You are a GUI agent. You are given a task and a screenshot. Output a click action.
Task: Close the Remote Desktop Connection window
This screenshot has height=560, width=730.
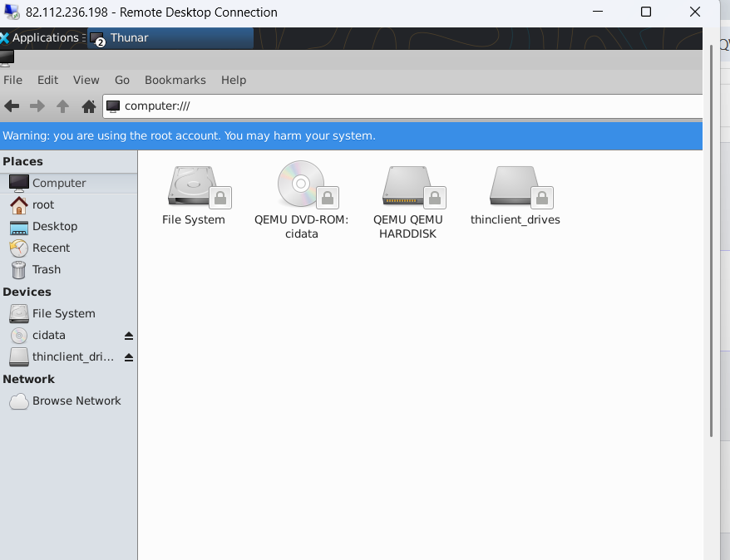click(x=694, y=12)
